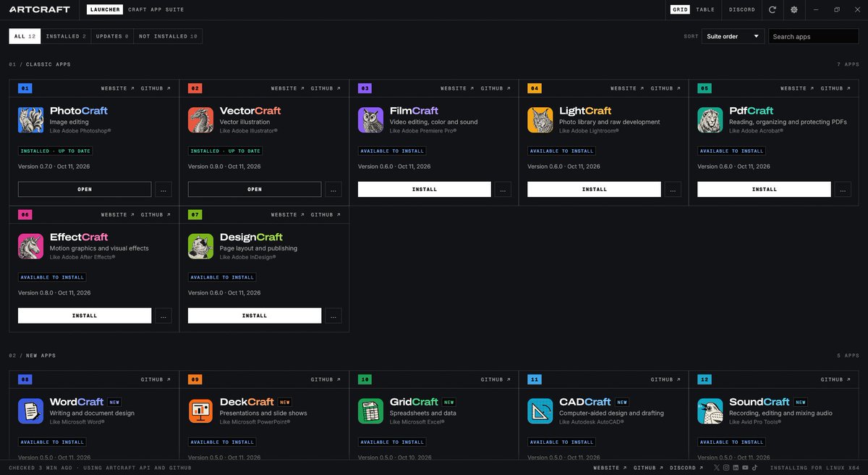Select the All 12 filter tab
Viewport: 868px width, 475px height.
pyautogui.click(x=25, y=36)
